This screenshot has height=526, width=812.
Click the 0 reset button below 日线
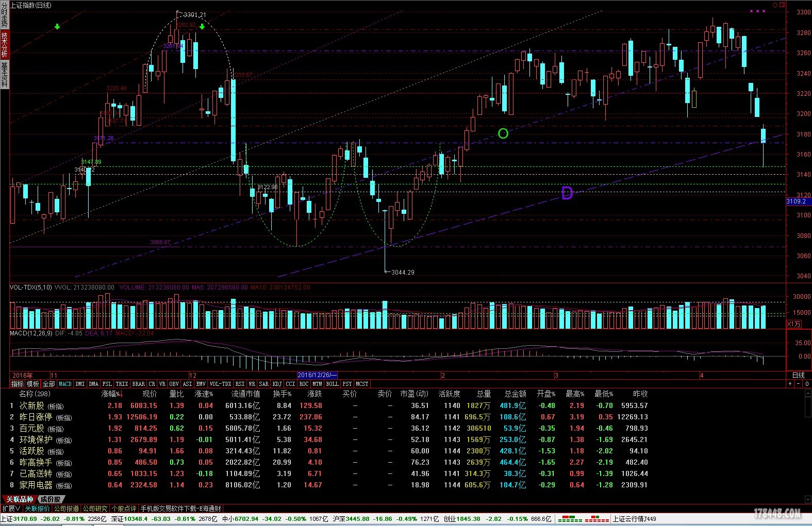click(x=807, y=384)
